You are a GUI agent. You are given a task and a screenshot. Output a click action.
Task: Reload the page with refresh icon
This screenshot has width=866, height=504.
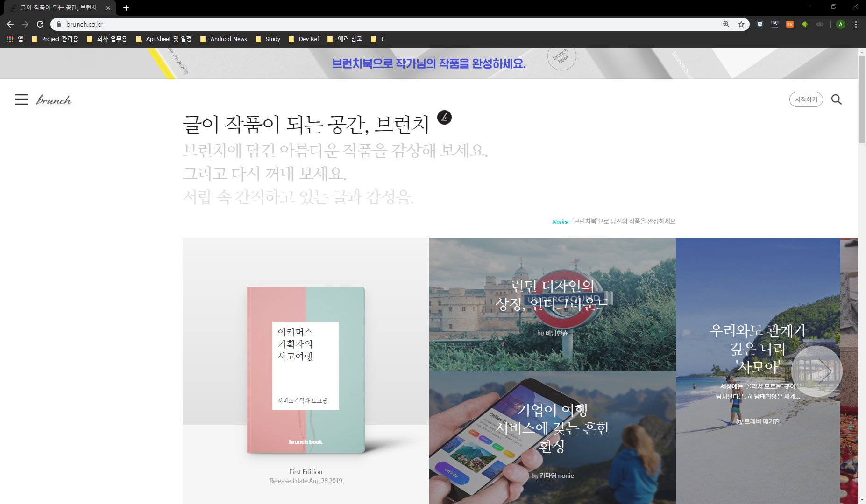pos(40,24)
